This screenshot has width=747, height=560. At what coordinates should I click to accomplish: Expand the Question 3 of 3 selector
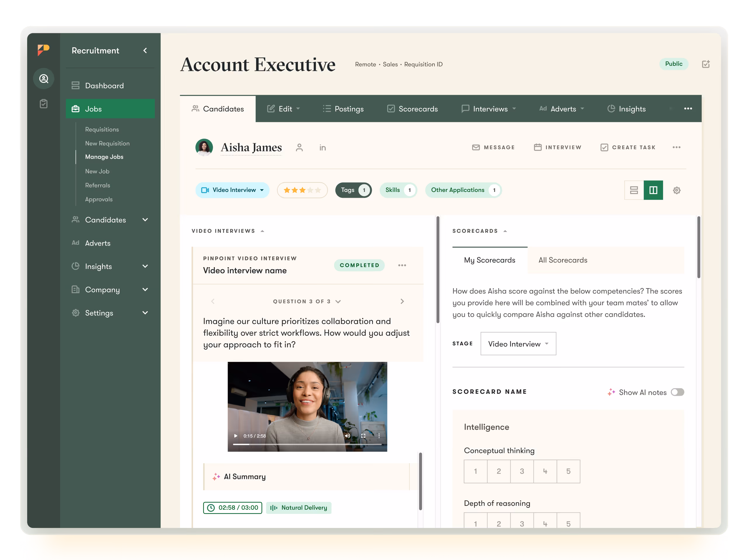[x=307, y=301]
